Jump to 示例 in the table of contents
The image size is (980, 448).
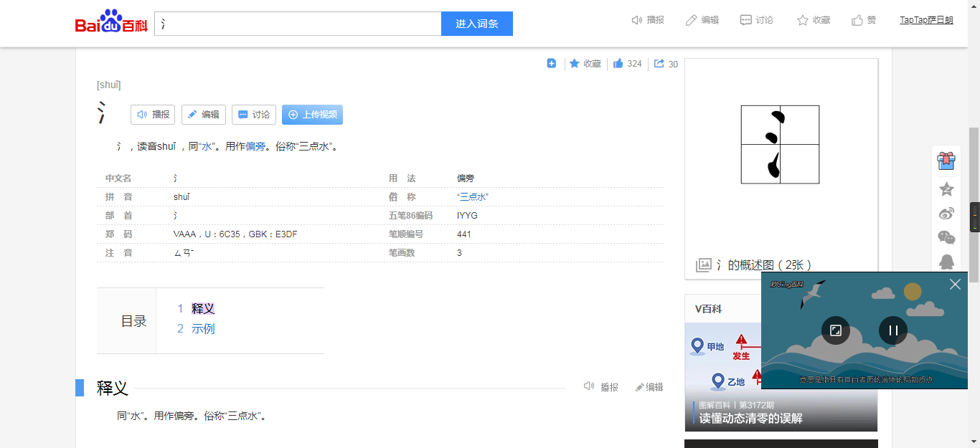(203, 329)
